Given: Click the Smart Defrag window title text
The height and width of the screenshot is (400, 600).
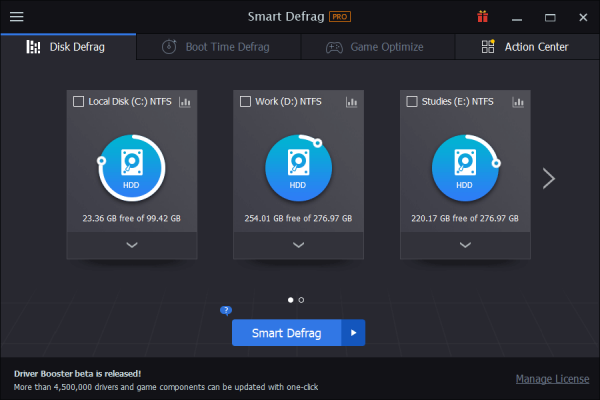Looking at the screenshot, I should pyautogui.click(x=286, y=17).
